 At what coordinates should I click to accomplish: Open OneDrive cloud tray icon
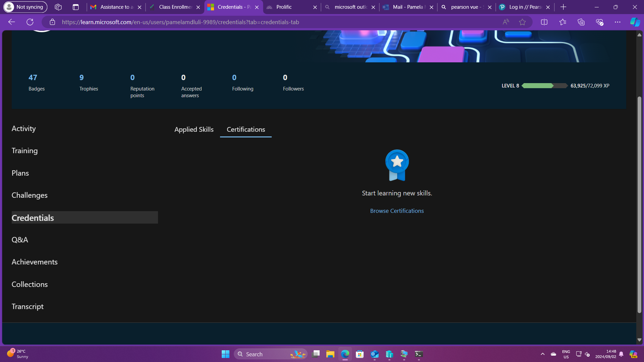553,354
